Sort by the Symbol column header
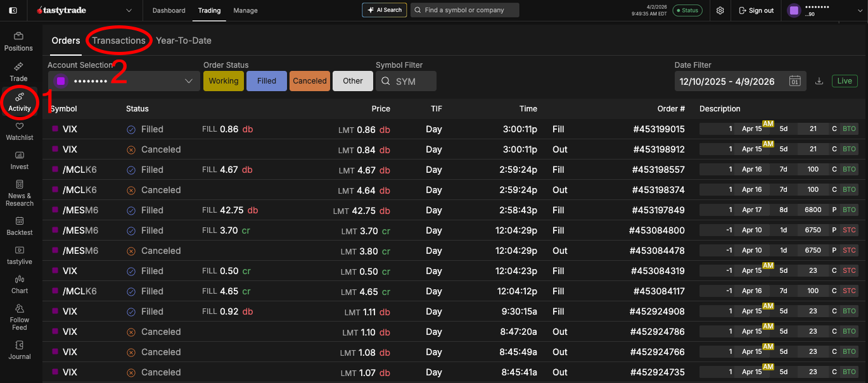This screenshot has width=868, height=383. pyautogui.click(x=64, y=109)
